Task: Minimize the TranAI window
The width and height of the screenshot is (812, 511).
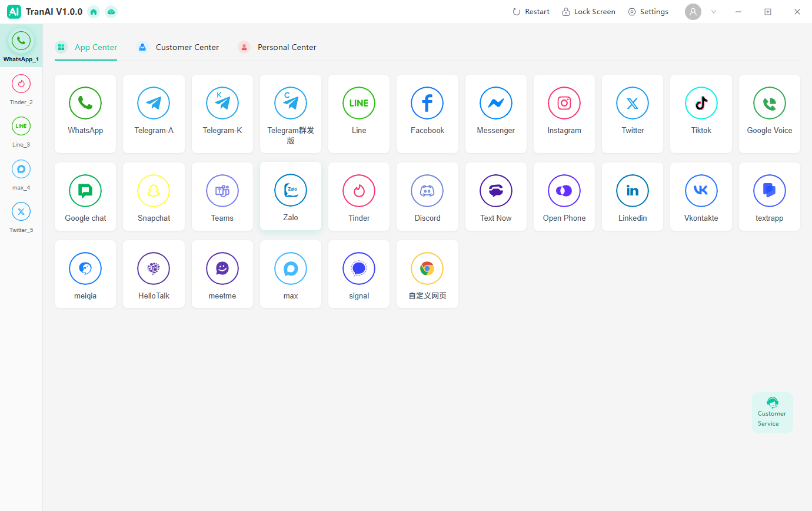Action: 738,12
